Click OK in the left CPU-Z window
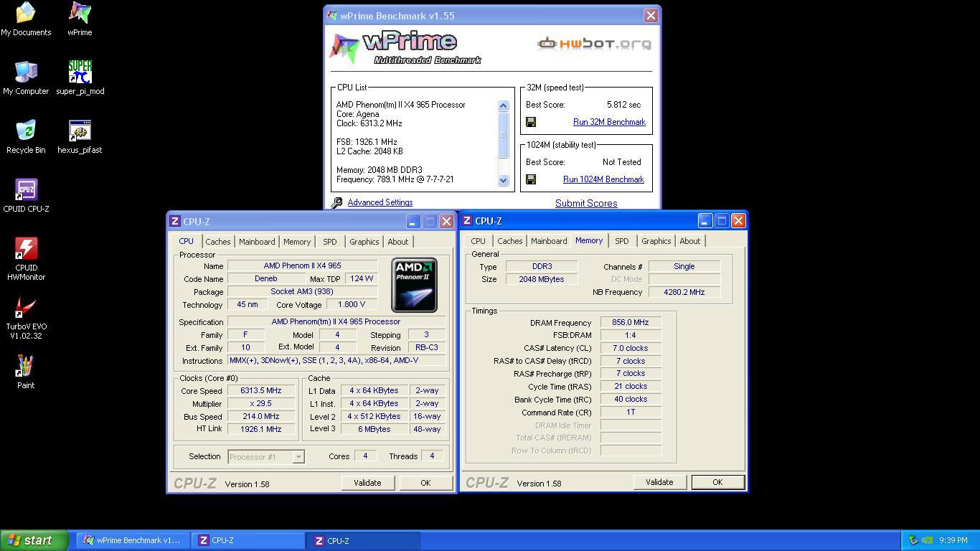Image resolution: width=980 pixels, height=551 pixels. click(x=425, y=483)
